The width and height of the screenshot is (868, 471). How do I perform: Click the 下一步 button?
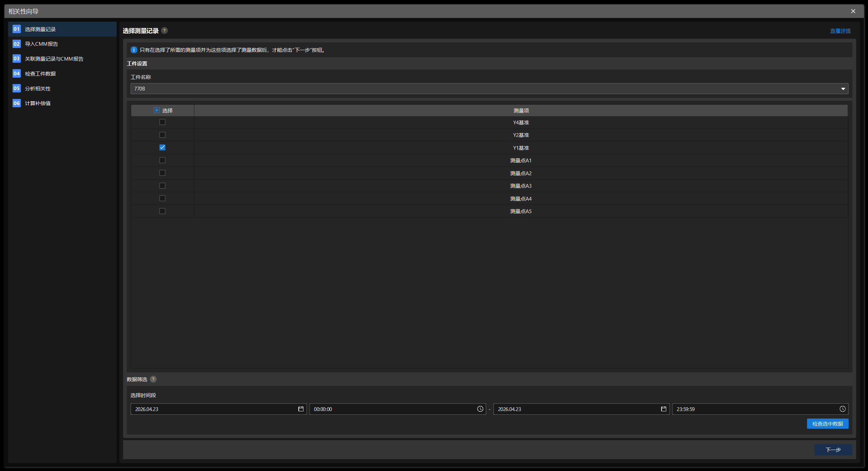pos(833,450)
